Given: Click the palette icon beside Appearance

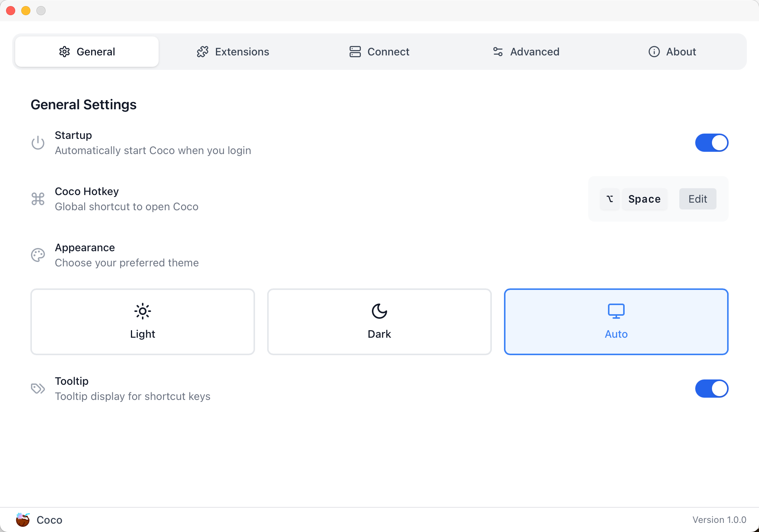Looking at the screenshot, I should point(38,255).
